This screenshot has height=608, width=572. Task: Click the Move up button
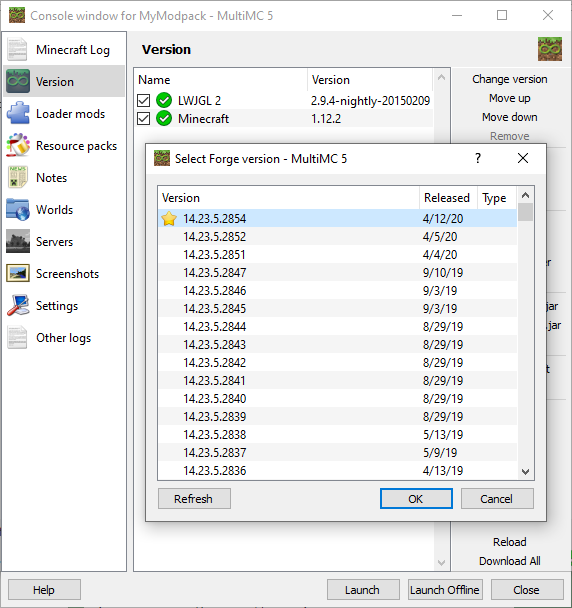510,98
